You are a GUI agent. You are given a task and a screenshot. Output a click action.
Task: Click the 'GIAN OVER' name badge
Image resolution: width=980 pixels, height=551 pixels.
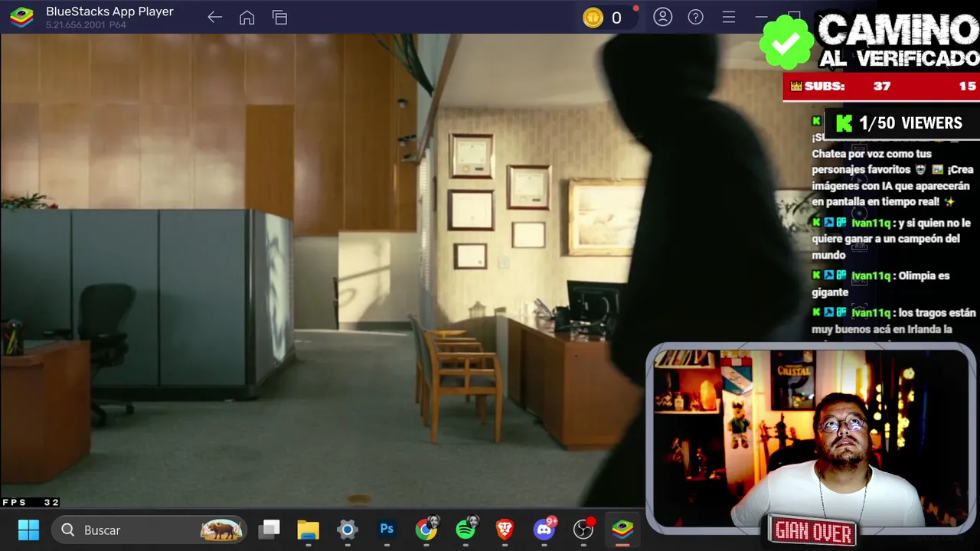pyautogui.click(x=813, y=530)
